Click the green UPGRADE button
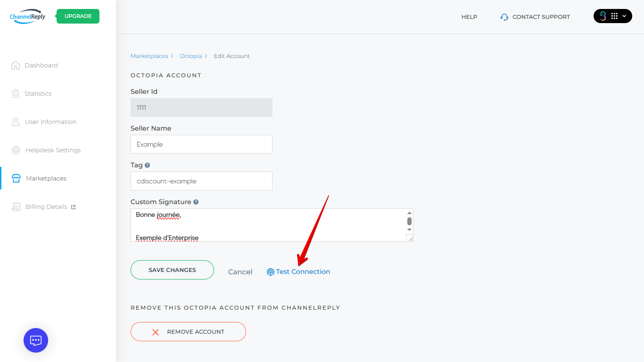The width and height of the screenshot is (644, 362). [78, 16]
